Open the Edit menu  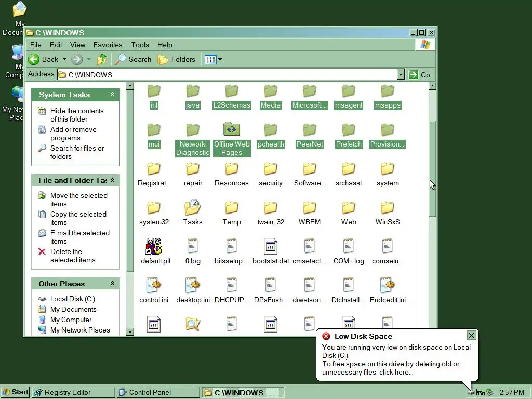point(56,45)
